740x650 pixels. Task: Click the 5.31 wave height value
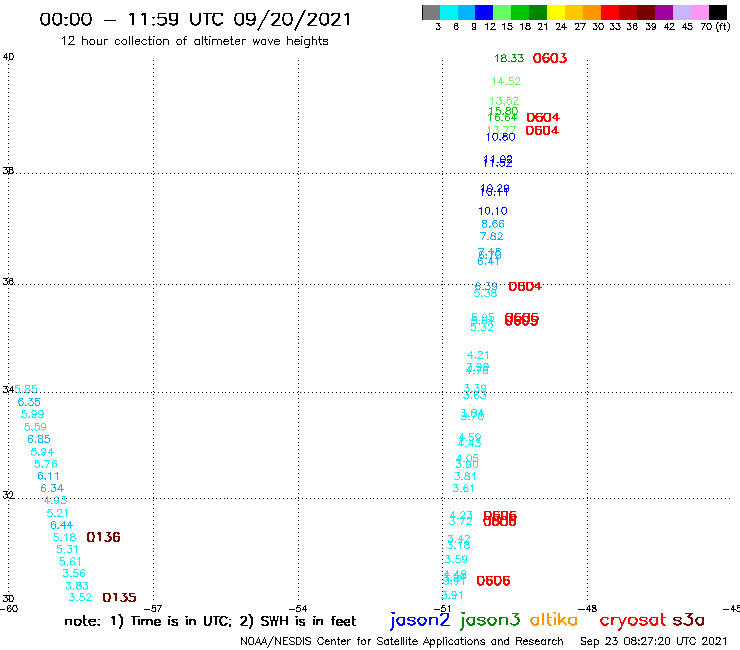tap(67, 549)
